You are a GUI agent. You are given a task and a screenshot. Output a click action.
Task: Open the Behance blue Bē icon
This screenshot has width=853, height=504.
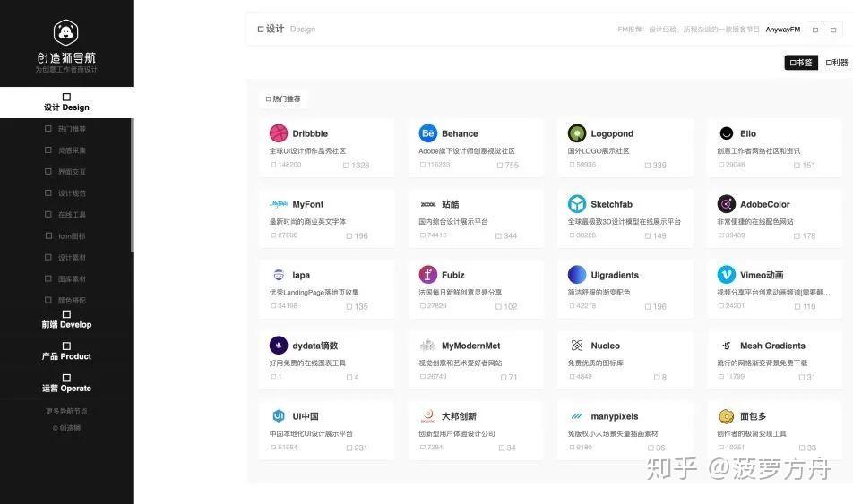[x=427, y=133]
